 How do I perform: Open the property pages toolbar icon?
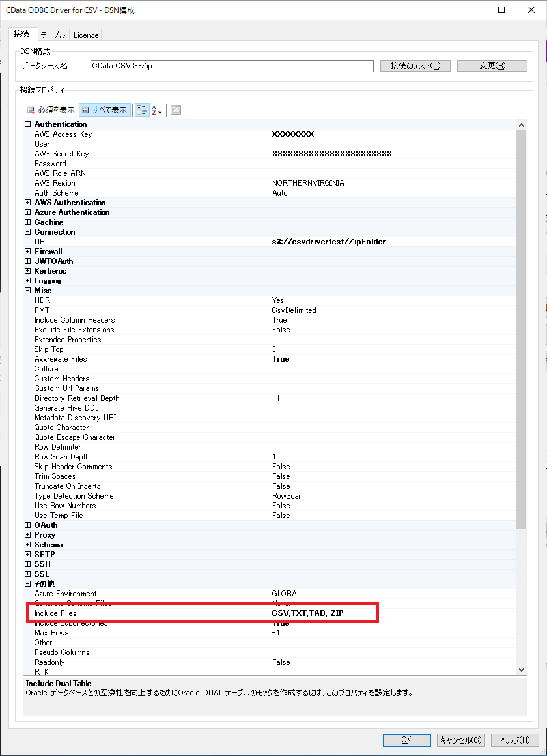click(176, 110)
